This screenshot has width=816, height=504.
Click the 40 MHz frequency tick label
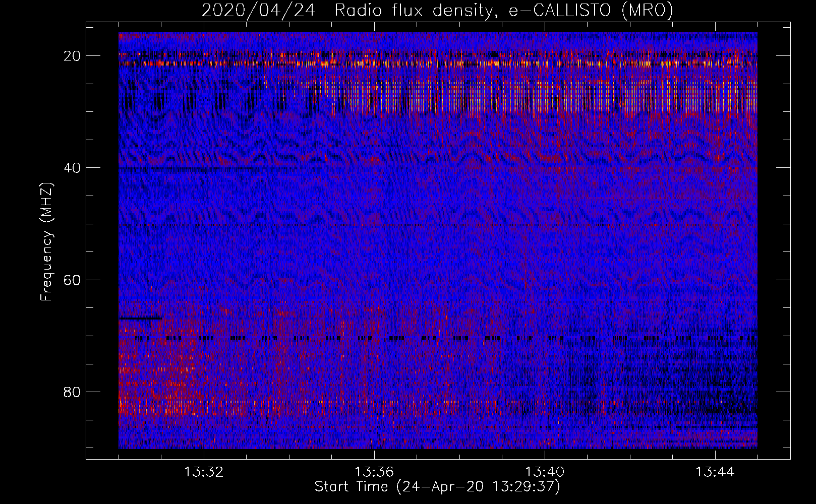73,168
